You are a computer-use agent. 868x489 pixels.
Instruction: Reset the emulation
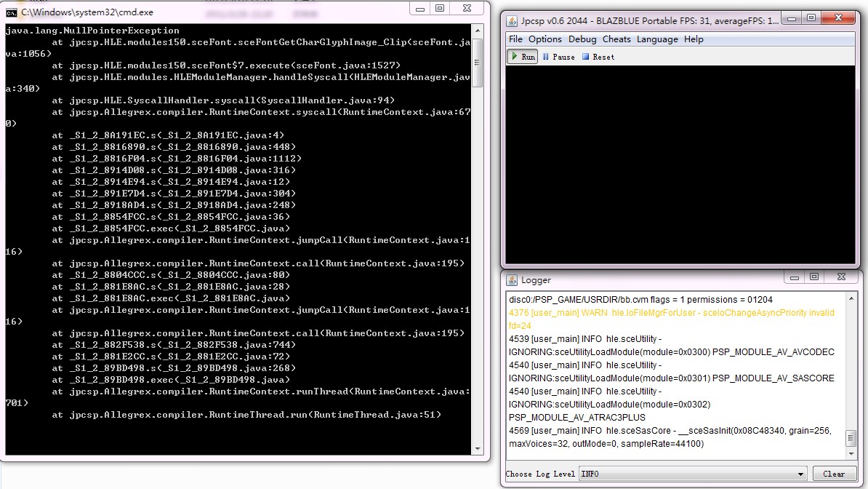coord(598,57)
